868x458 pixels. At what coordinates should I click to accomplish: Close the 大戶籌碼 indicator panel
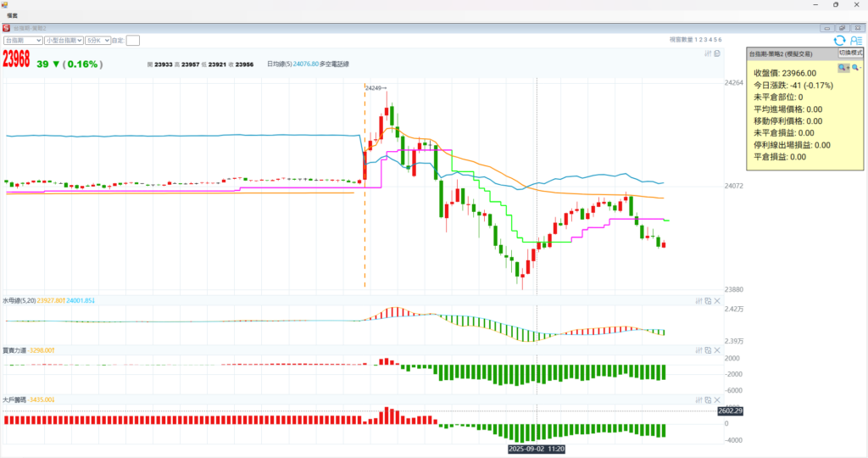(x=717, y=399)
